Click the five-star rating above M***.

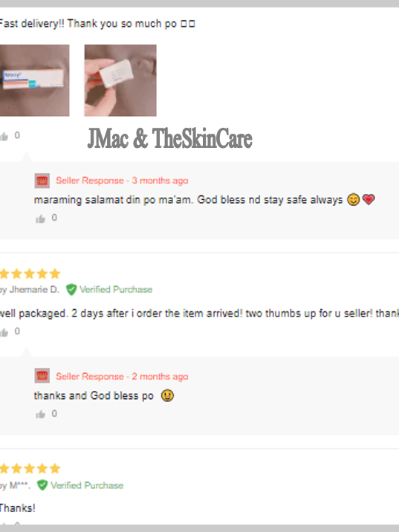[x=30, y=469]
